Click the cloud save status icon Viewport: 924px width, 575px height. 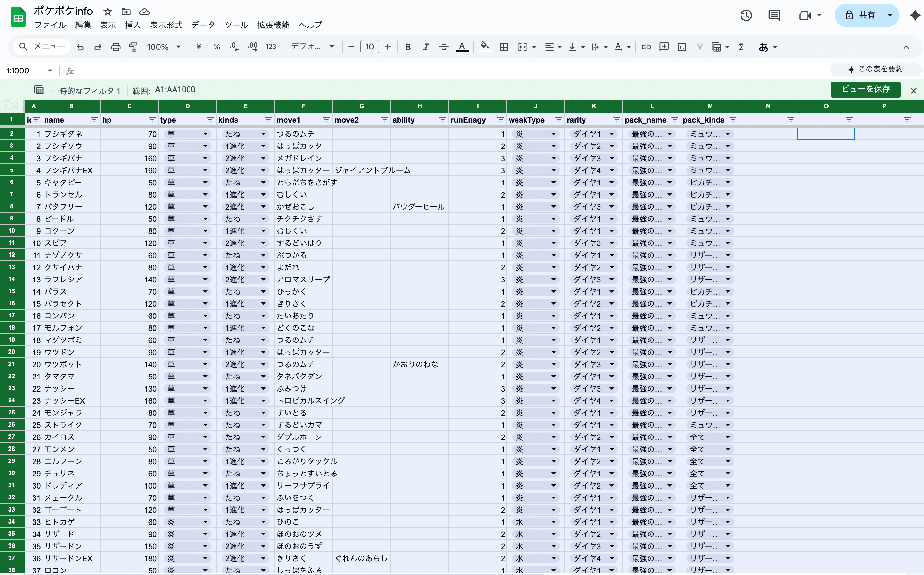click(145, 11)
